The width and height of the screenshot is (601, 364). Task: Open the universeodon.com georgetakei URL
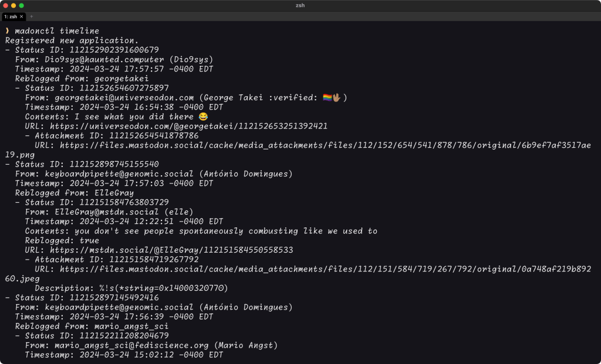click(188, 126)
